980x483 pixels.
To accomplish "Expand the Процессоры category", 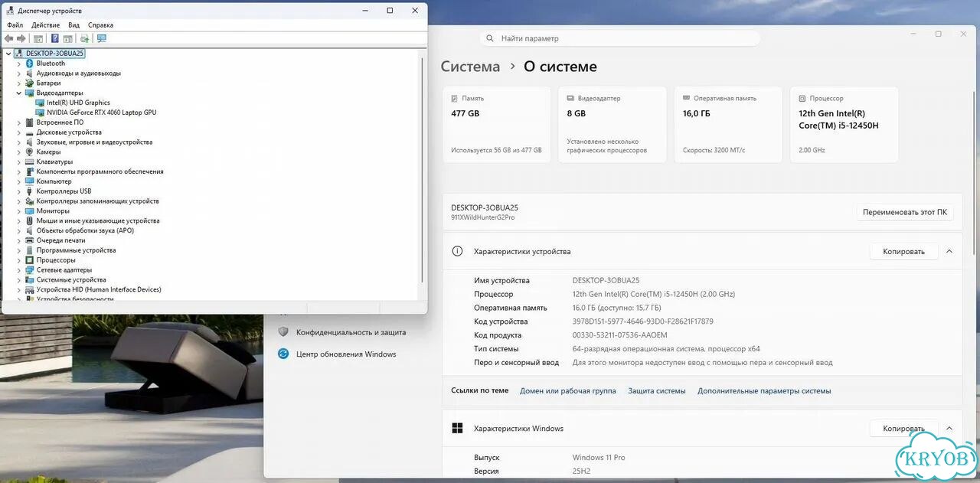I will click(19, 260).
